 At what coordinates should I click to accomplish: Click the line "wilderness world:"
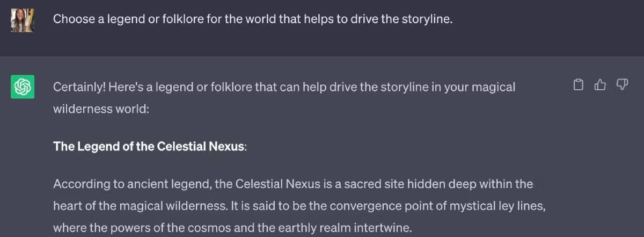(x=100, y=109)
